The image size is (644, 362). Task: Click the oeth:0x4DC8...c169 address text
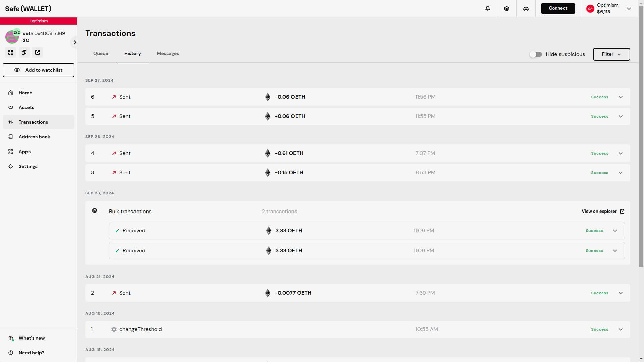pos(44,33)
